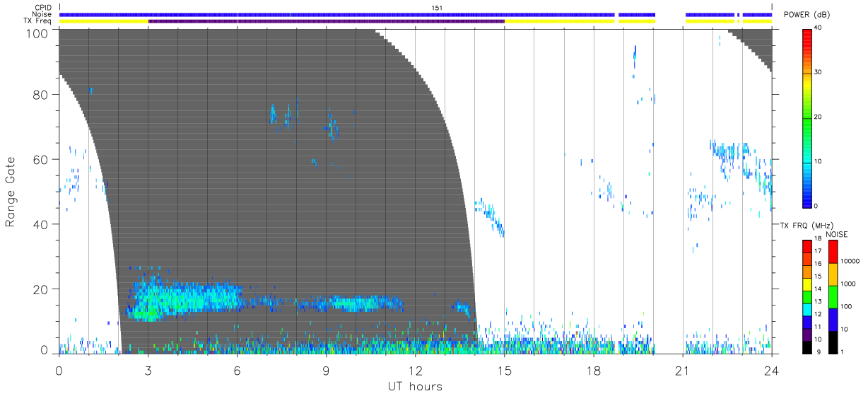
Task: Click "1" on the noise scale
Action: pyautogui.click(x=843, y=351)
